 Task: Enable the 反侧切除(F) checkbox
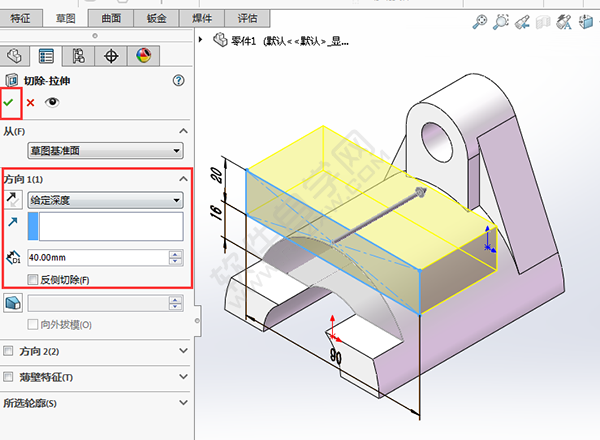click(33, 279)
